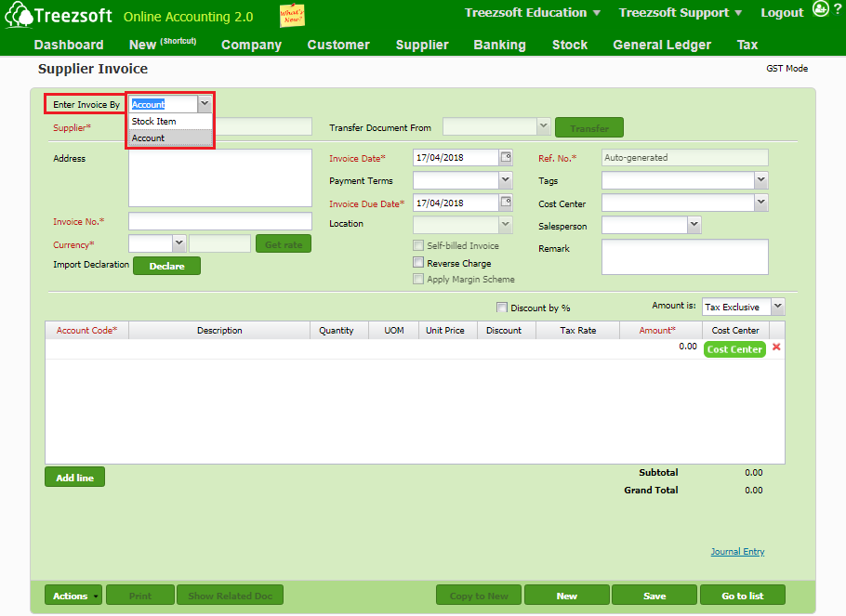The width and height of the screenshot is (846, 616).
Task: Open the Tags dropdown
Action: click(x=760, y=179)
